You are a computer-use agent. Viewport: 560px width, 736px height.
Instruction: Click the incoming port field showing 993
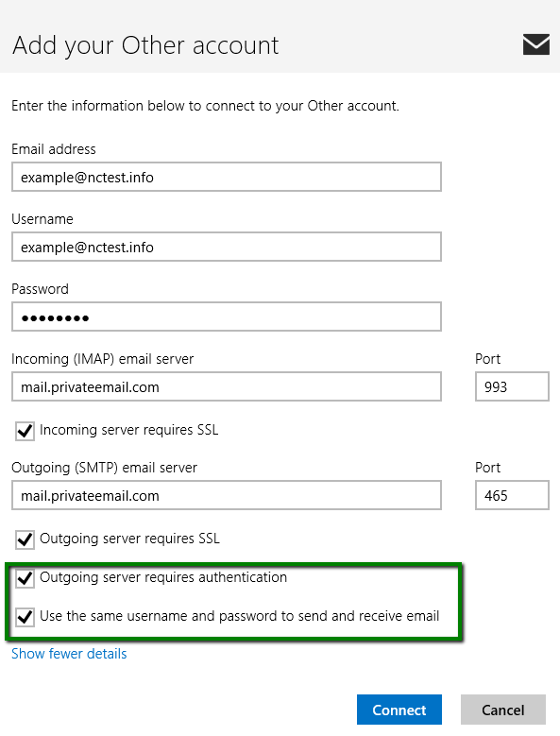coord(512,386)
